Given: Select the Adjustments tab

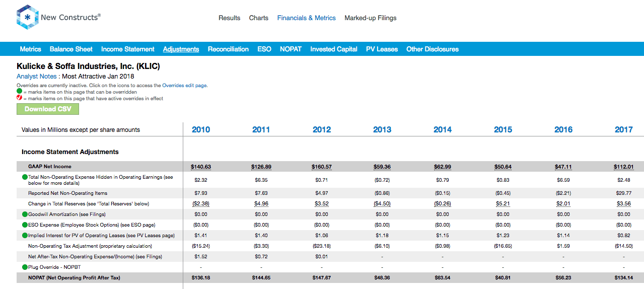Looking at the screenshot, I should [181, 49].
